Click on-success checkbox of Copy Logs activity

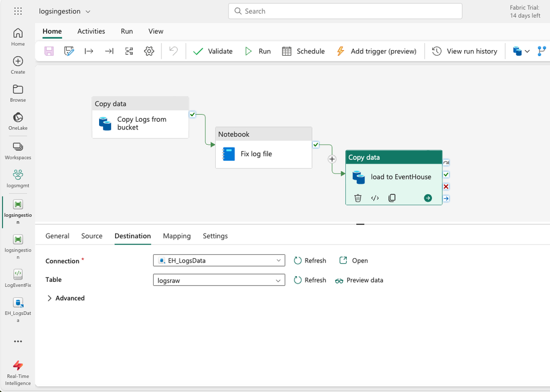pyautogui.click(x=192, y=115)
